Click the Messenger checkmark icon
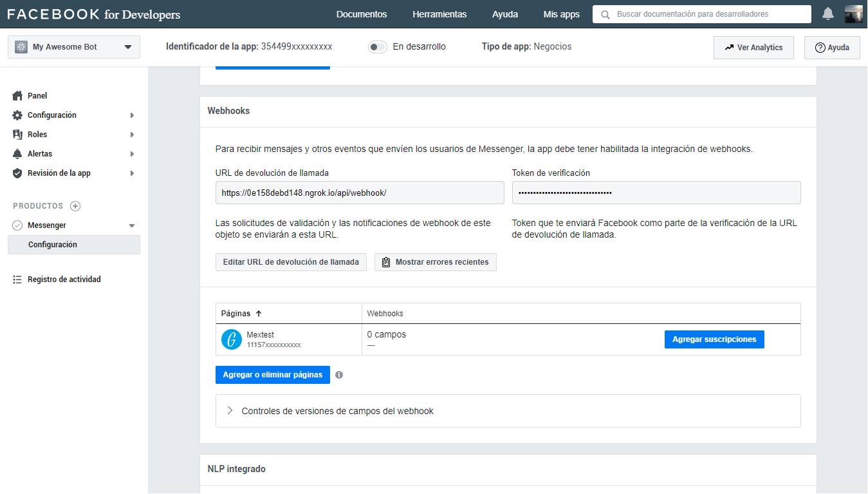Image resolution: width=868 pixels, height=494 pixels. [17, 225]
